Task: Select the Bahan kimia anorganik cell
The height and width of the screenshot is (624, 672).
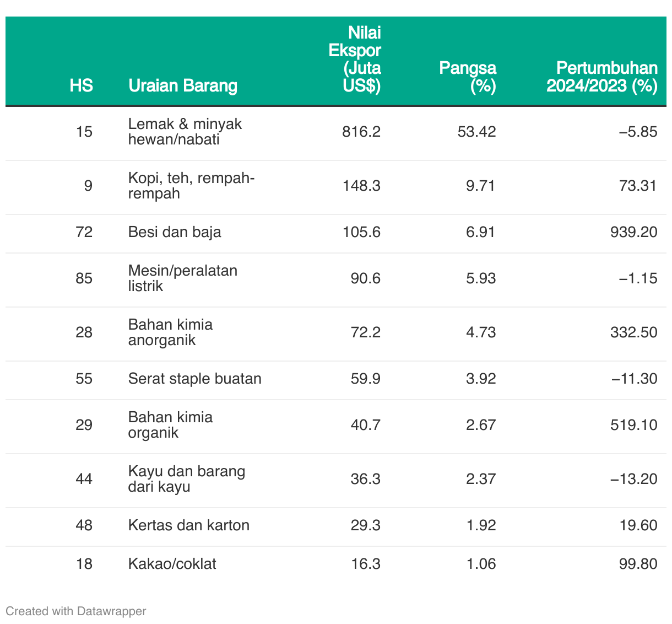Action: (x=170, y=332)
